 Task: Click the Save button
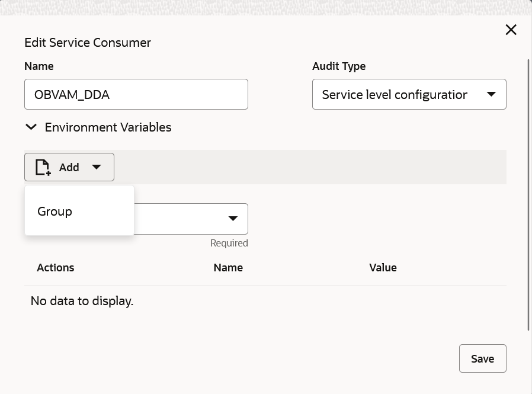pos(482,358)
